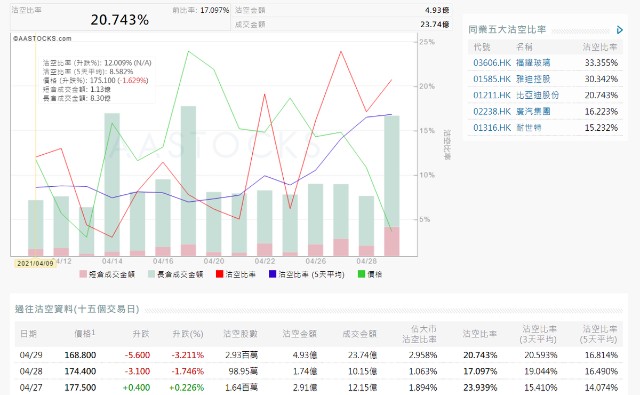Select the 福耀玻璃 company name
The height and width of the screenshot is (395, 640).
[533, 63]
